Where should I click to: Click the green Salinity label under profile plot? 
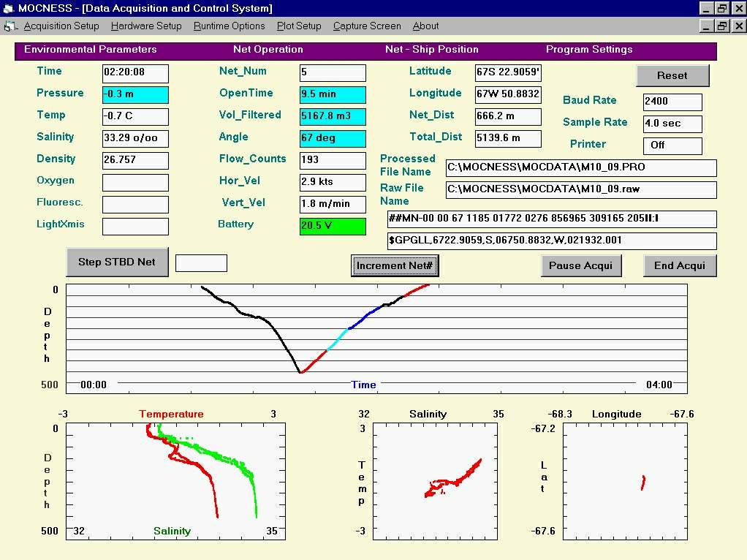coord(172,531)
